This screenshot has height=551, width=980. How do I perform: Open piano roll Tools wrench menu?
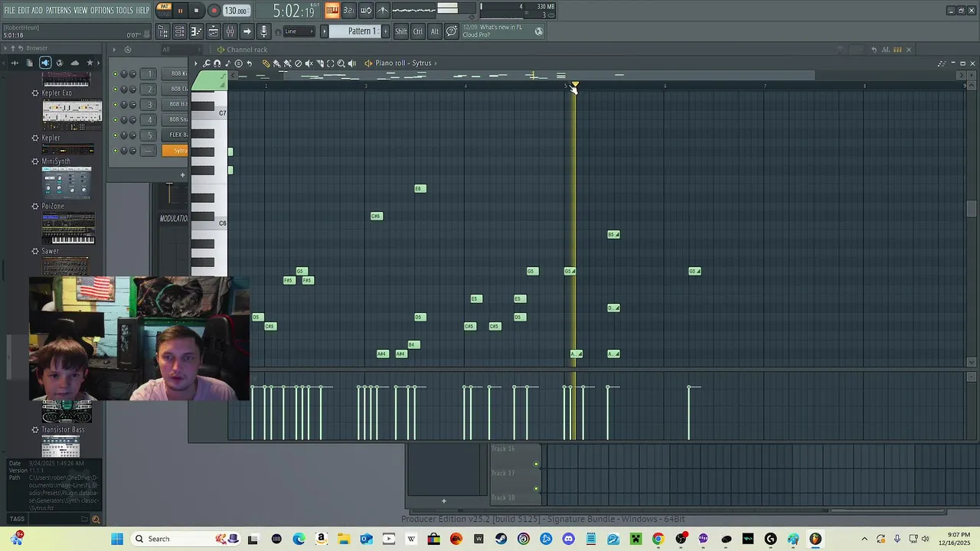[206, 64]
